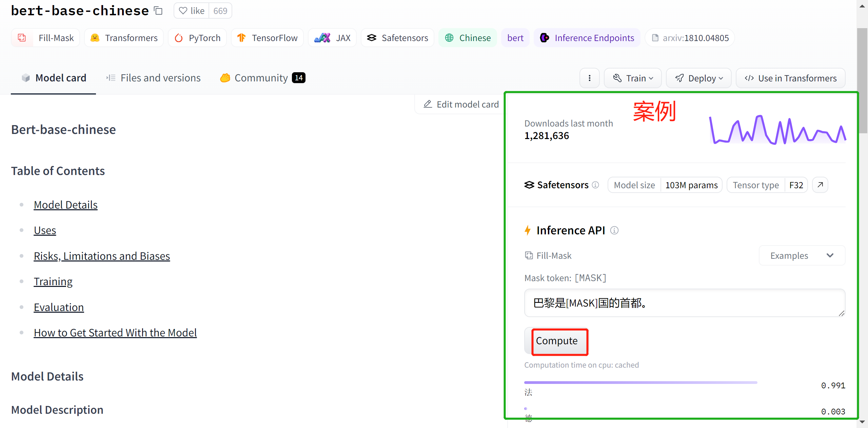Click the heart like button

pos(192,11)
